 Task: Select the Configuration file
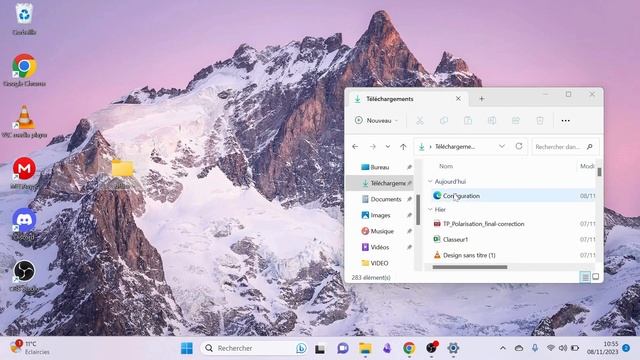click(513, 196)
